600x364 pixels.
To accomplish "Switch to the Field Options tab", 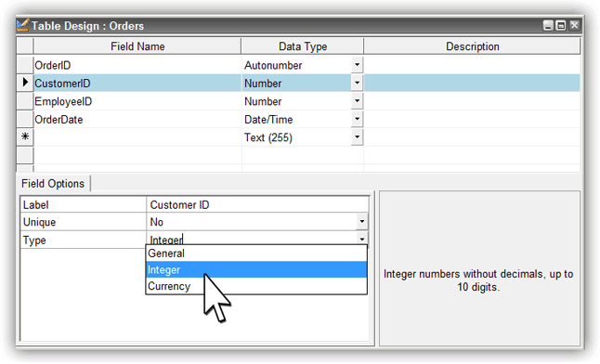I will click(53, 183).
